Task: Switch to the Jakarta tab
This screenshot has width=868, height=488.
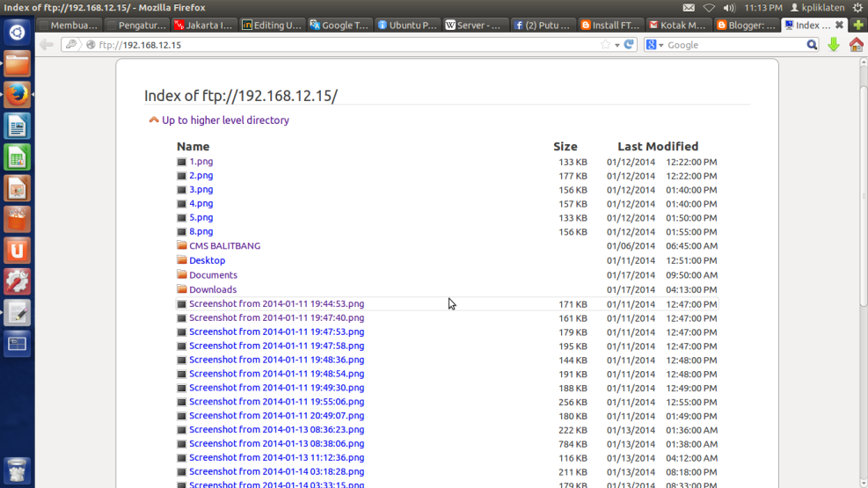Action: (x=204, y=25)
